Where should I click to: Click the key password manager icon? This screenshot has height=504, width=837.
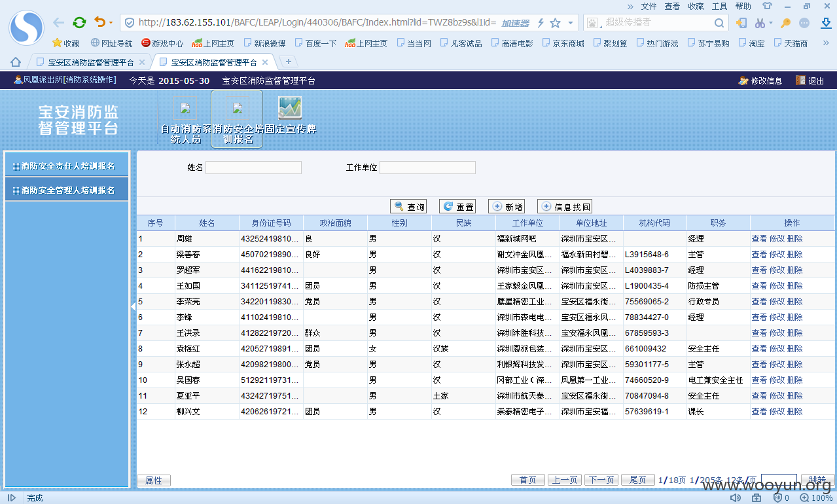click(x=786, y=23)
